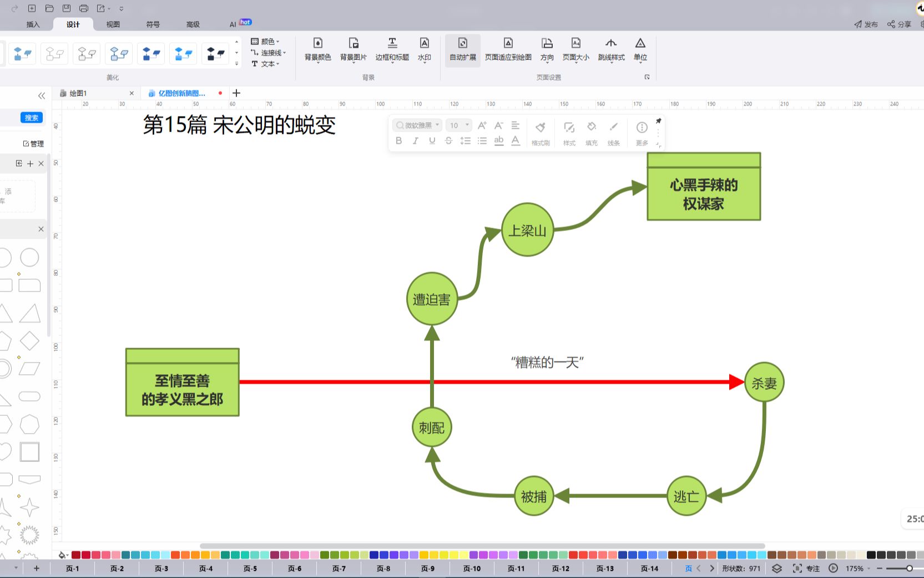This screenshot has width=924, height=578.
Task: Click the 分享 share button
Action: pos(899,24)
